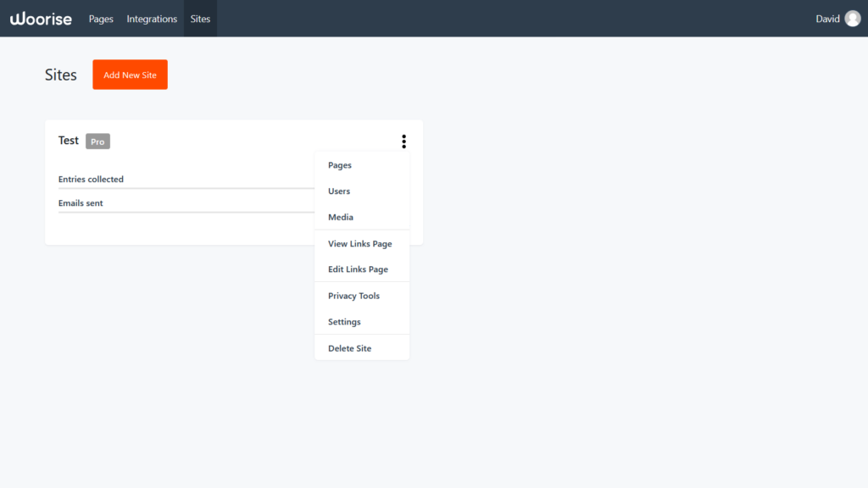Click the Test site title
The image size is (868, 488).
click(x=68, y=140)
